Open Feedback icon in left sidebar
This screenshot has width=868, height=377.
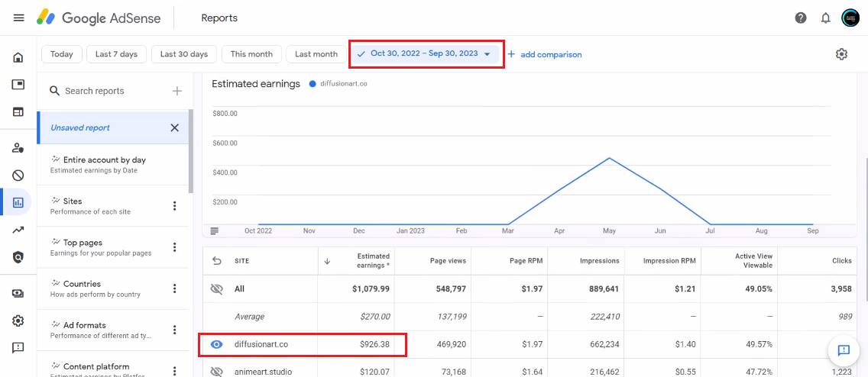pos(18,348)
